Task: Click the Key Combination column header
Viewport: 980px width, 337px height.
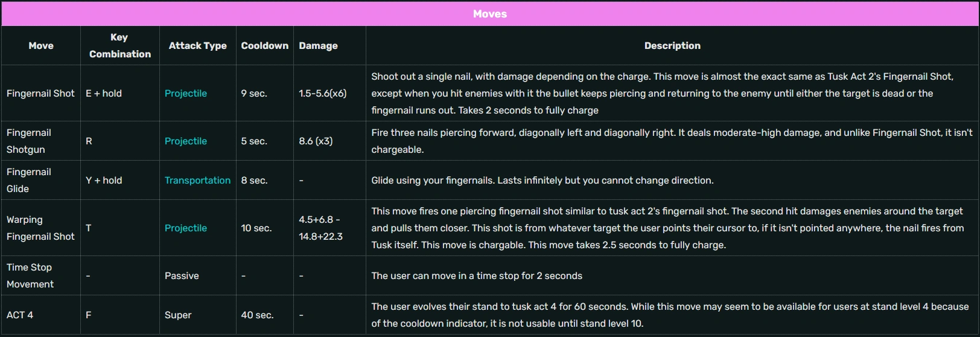Action: tap(119, 46)
